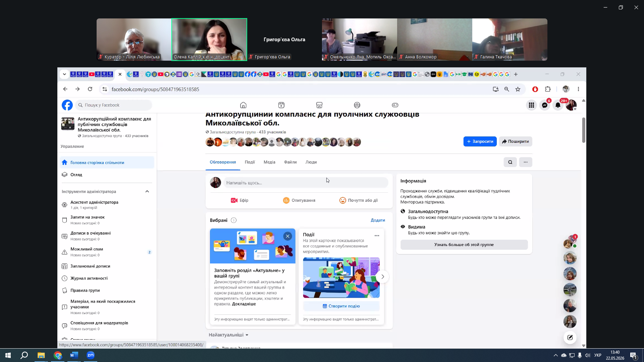
Task: Open the Chrome three-dot menu
Action: (578, 89)
